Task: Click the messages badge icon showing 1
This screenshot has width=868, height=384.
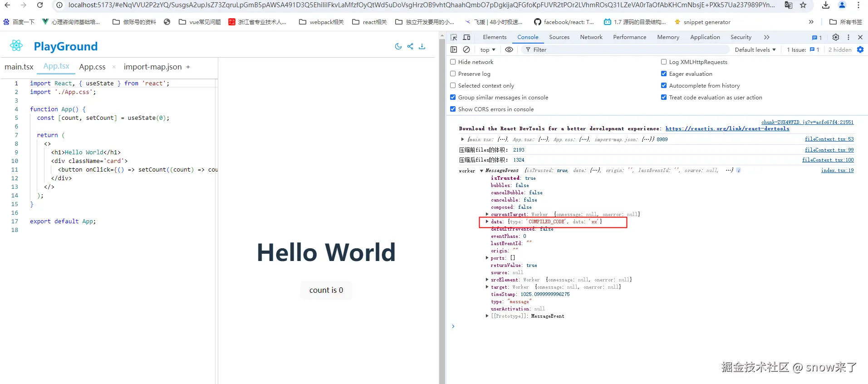Action: point(817,38)
